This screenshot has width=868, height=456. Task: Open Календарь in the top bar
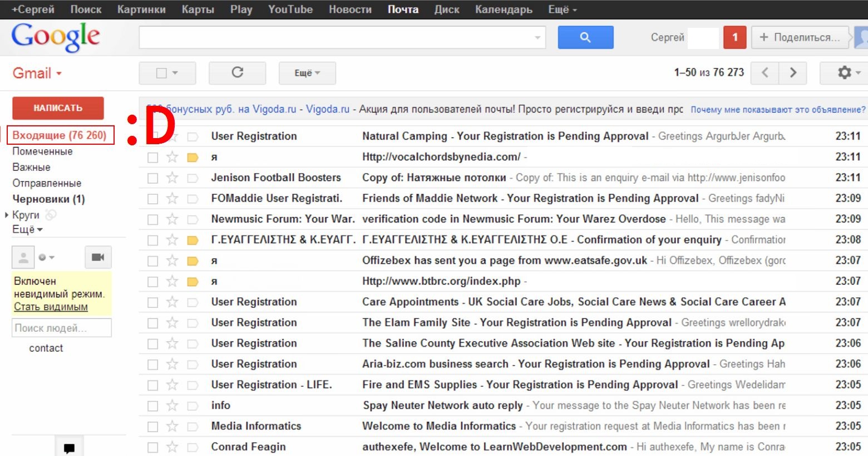(x=504, y=9)
